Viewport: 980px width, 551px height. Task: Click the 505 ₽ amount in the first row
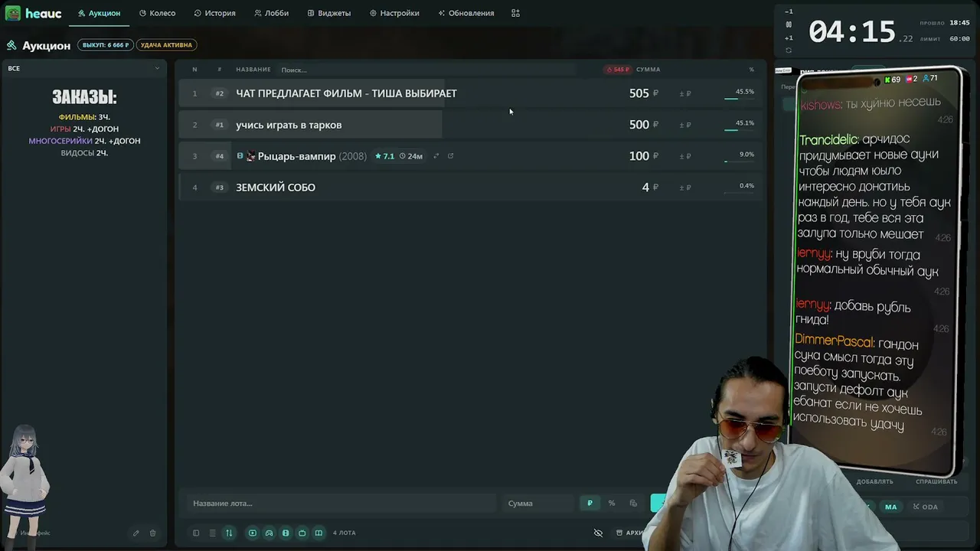tap(643, 93)
